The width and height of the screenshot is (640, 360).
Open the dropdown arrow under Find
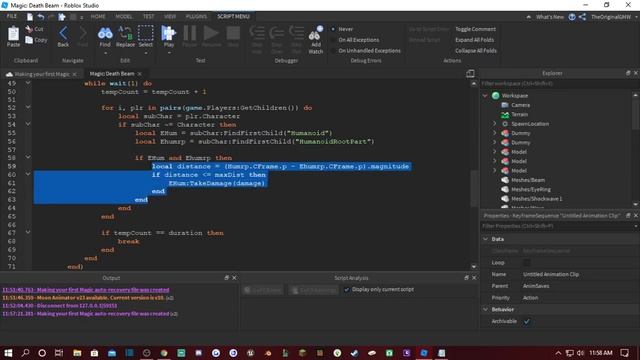coord(105,53)
